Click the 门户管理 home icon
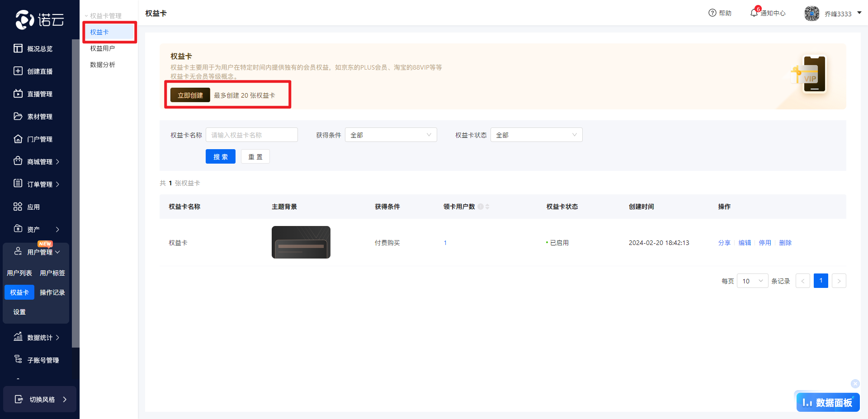Viewport: 868px width, 419px height. (18, 139)
